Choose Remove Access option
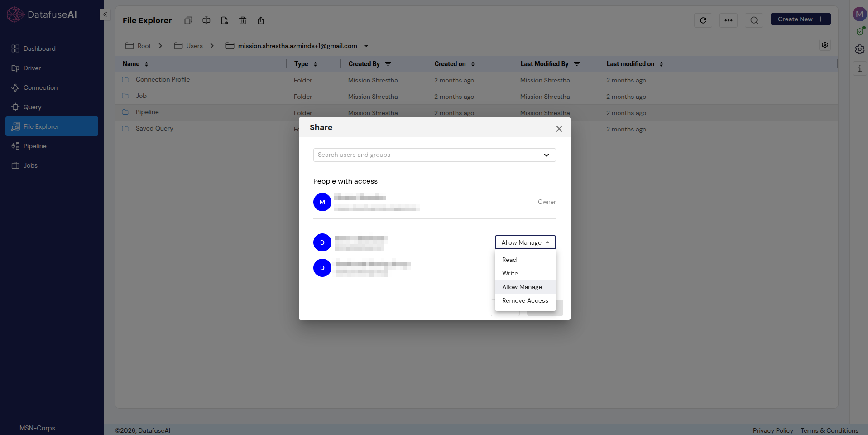This screenshot has width=868, height=435. click(525, 300)
